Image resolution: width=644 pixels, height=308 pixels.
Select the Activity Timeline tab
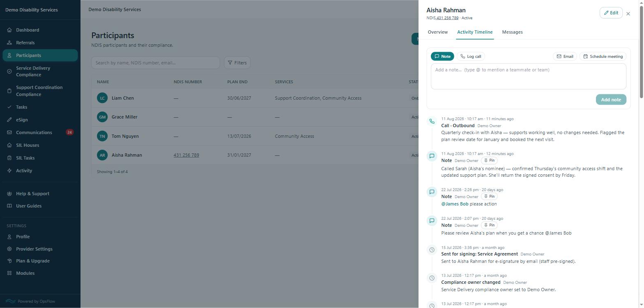coord(475,32)
